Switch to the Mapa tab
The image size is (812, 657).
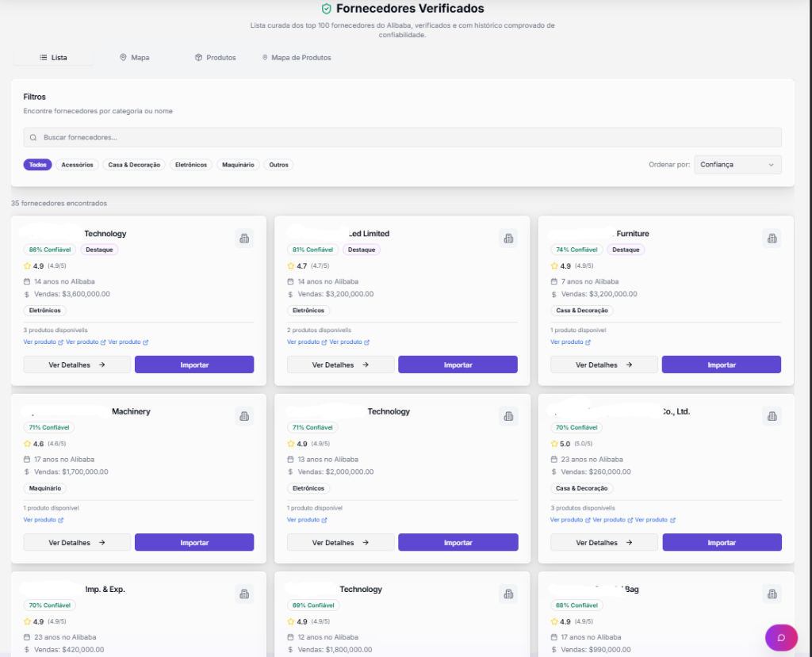point(135,58)
